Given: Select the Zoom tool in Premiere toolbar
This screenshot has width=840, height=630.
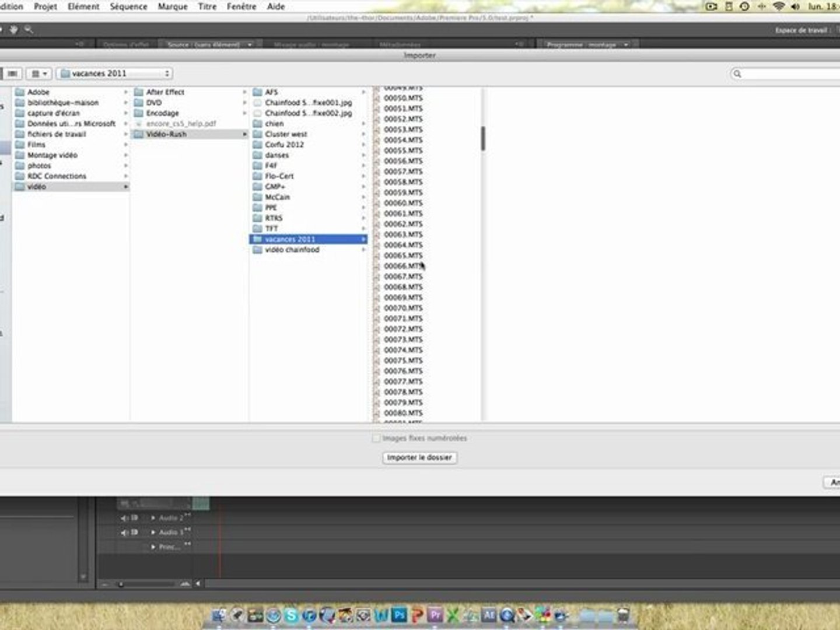Looking at the screenshot, I should coord(28,30).
